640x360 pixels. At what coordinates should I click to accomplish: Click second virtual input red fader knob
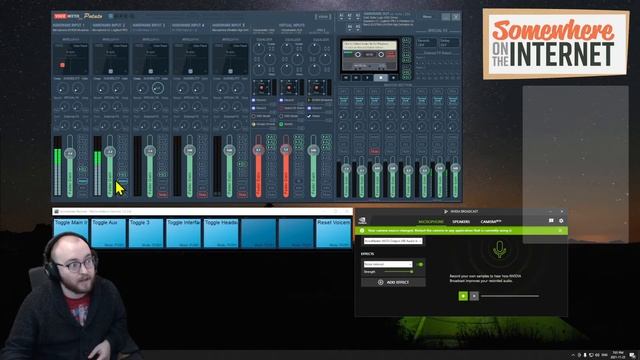coord(286,150)
